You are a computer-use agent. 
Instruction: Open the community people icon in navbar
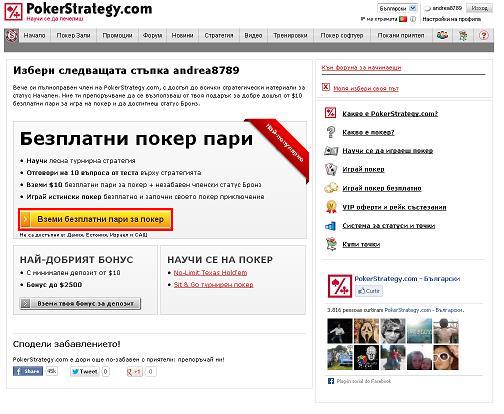click(442, 35)
